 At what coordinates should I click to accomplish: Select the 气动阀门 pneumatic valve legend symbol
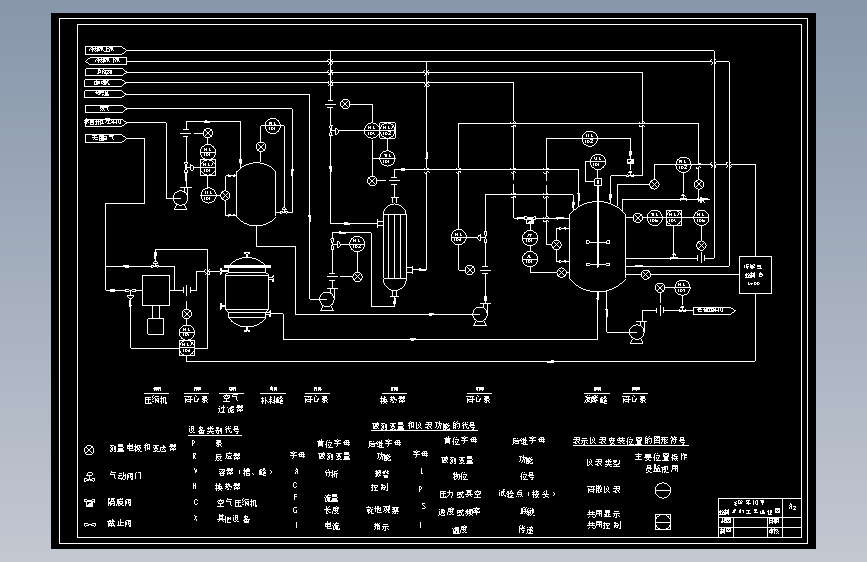click(x=90, y=476)
